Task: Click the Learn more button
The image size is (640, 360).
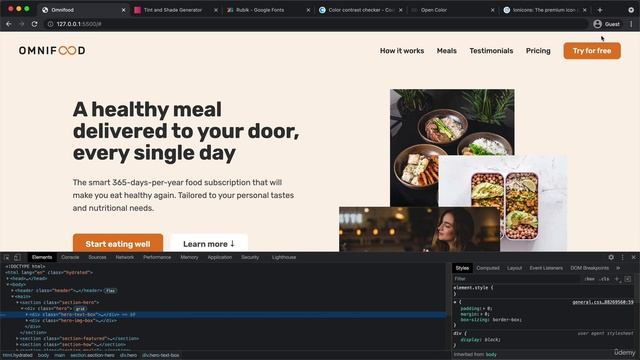Action: coord(209,243)
